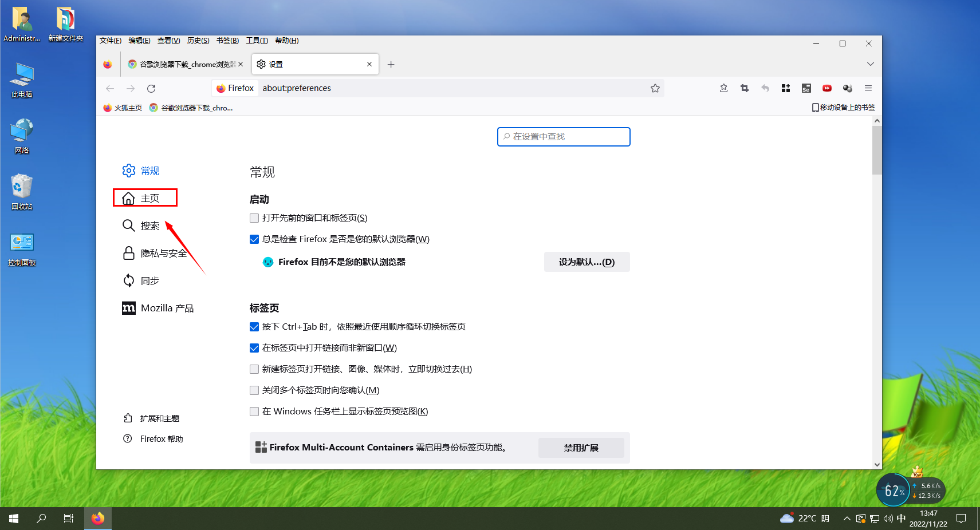Uncheck 总是检查 Firefox 是否是您的默认浏览器
Image resolution: width=980 pixels, height=530 pixels.
254,239
